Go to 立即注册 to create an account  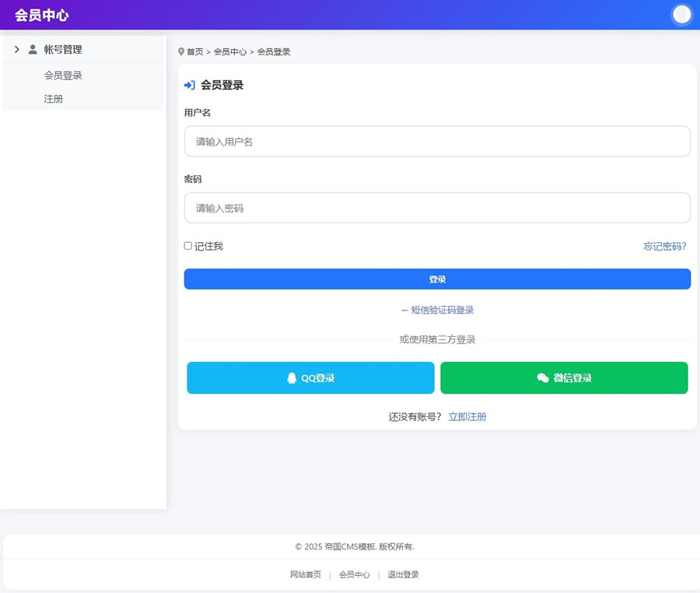pyautogui.click(x=468, y=416)
